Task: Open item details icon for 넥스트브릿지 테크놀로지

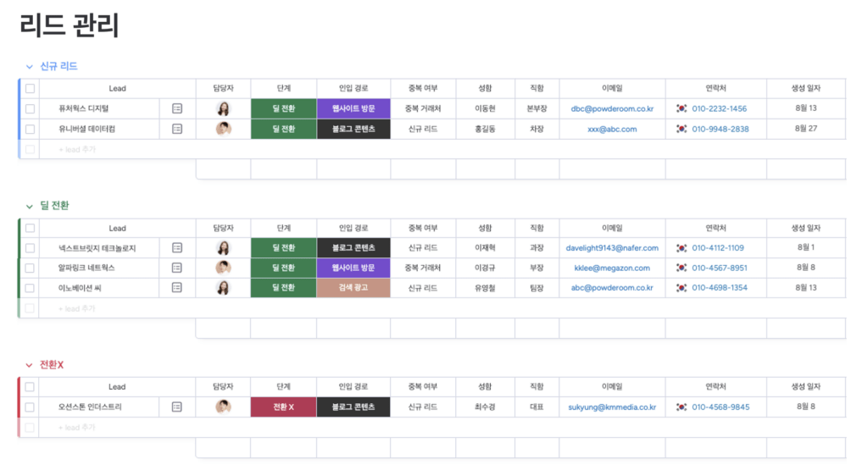Action: 177,247
